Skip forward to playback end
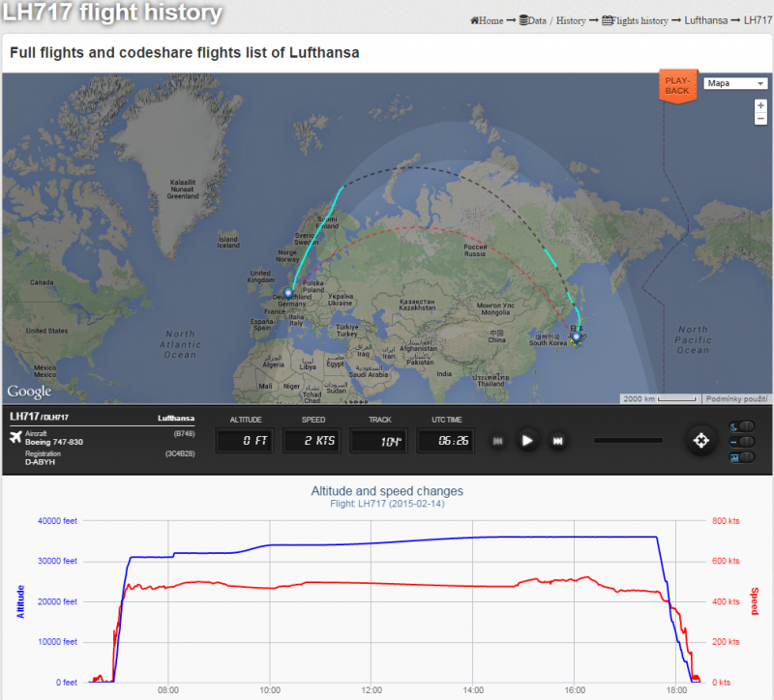 point(557,441)
